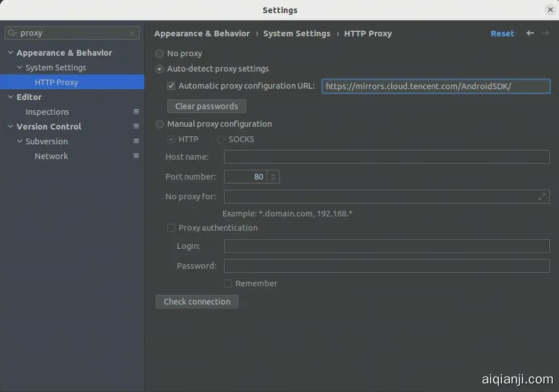Click project-level icon beside Subversion

[136, 141]
